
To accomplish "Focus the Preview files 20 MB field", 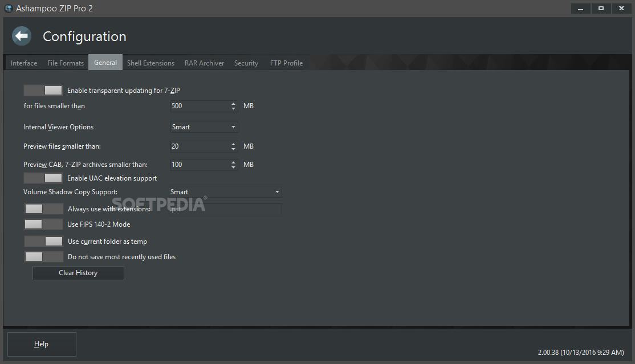I will [200, 146].
